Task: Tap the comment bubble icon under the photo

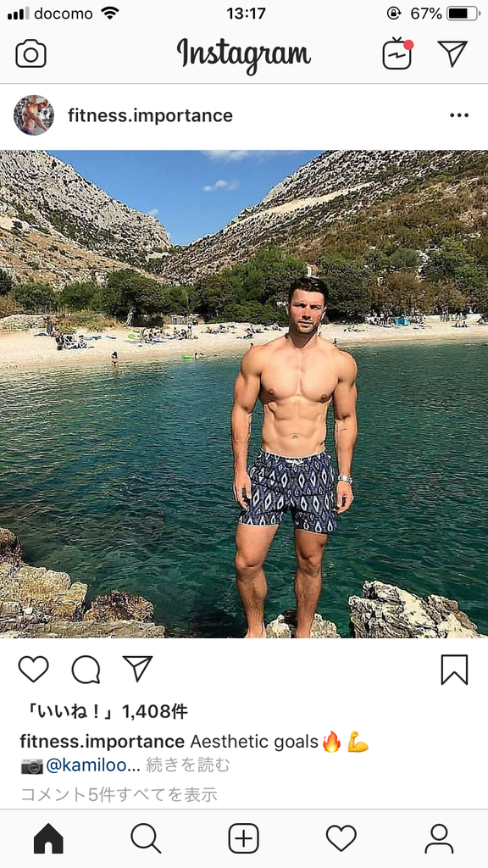Action: (x=86, y=670)
